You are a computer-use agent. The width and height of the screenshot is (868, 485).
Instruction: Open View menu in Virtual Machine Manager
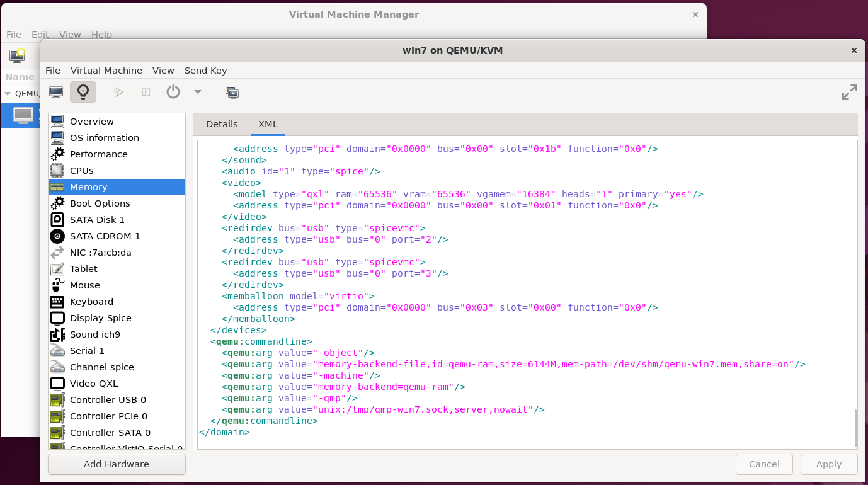(x=70, y=35)
